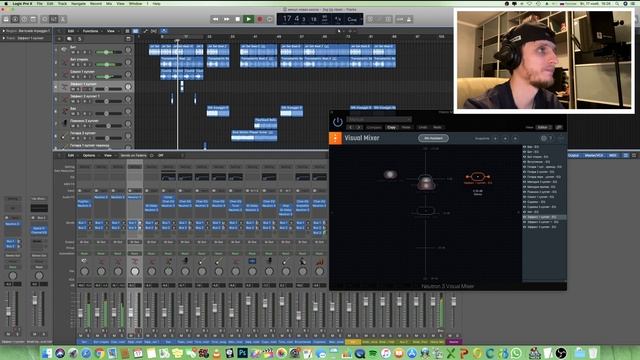Screen dimensions: 640x360
Task: Toggle Visual Mixer plug-in power button
Action: point(338,122)
